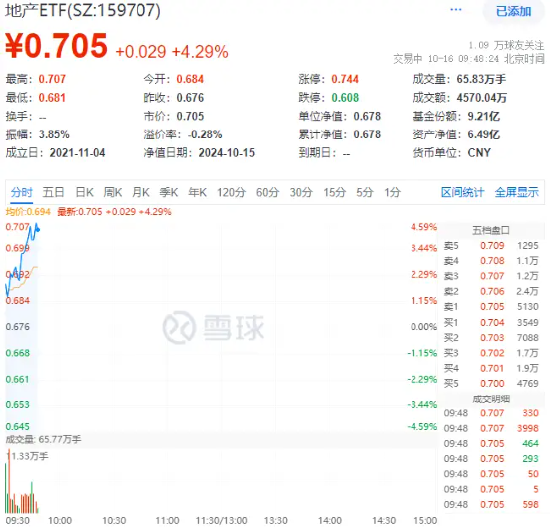Click the 涨停 value 0.744
This screenshot has width=550, height=528.
tap(345, 79)
